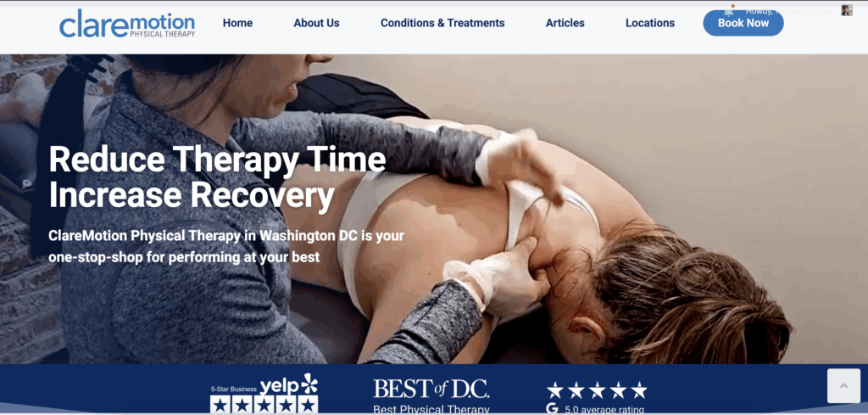Click the ClareMotion Washington DC description text
This screenshot has height=415, width=868.
pos(226,246)
